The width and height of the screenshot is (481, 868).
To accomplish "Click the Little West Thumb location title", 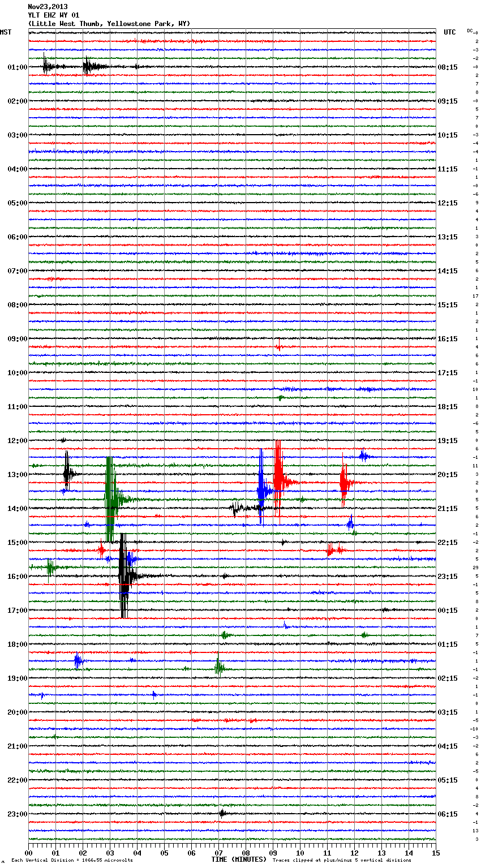I will (x=109, y=24).
